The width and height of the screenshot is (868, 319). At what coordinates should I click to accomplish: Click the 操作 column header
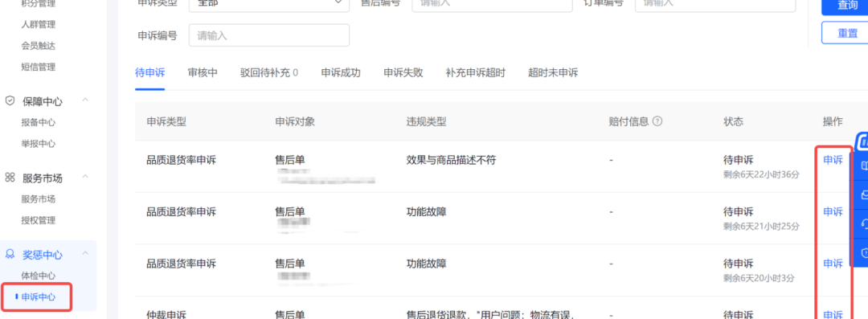833,122
